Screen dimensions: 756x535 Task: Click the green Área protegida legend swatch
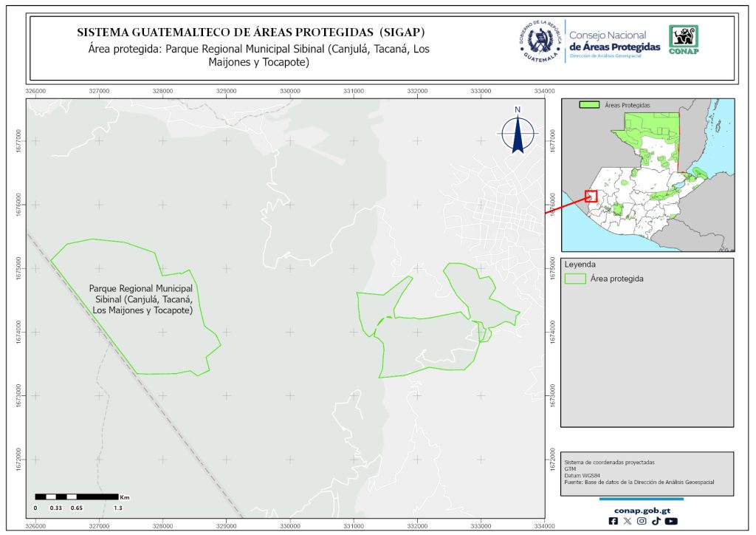click(574, 279)
